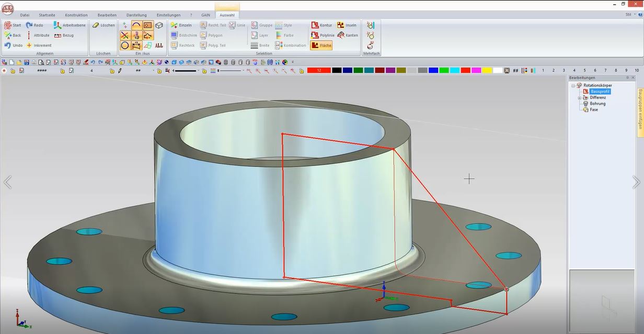Toggle the circle filter in Ein/Aus

click(x=125, y=46)
